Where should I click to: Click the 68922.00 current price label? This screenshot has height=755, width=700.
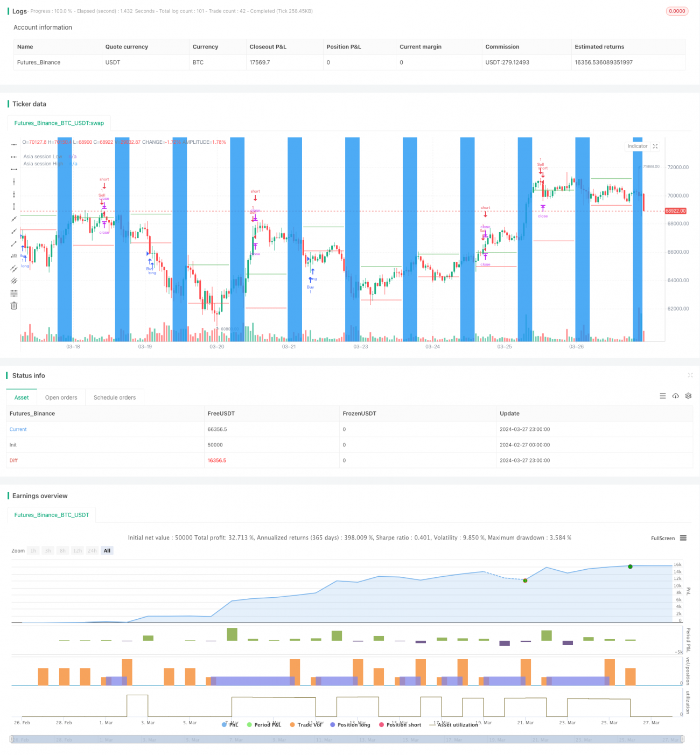(x=676, y=211)
